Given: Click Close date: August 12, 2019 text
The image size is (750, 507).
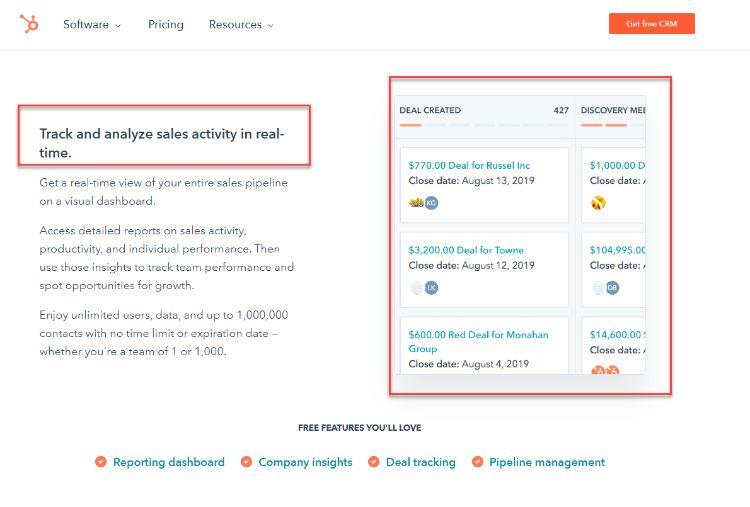Looking at the screenshot, I should click(471, 265).
